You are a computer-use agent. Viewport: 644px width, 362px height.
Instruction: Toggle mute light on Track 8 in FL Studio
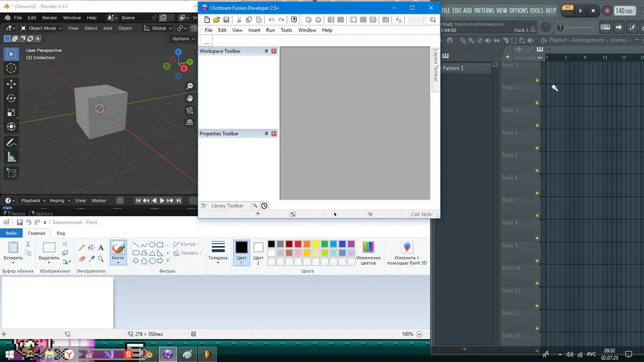coord(537,238)
